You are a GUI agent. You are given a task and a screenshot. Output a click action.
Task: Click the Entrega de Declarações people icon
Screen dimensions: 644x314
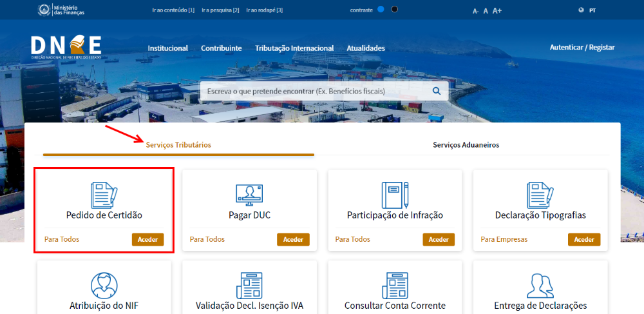click(x=540, y=285)
